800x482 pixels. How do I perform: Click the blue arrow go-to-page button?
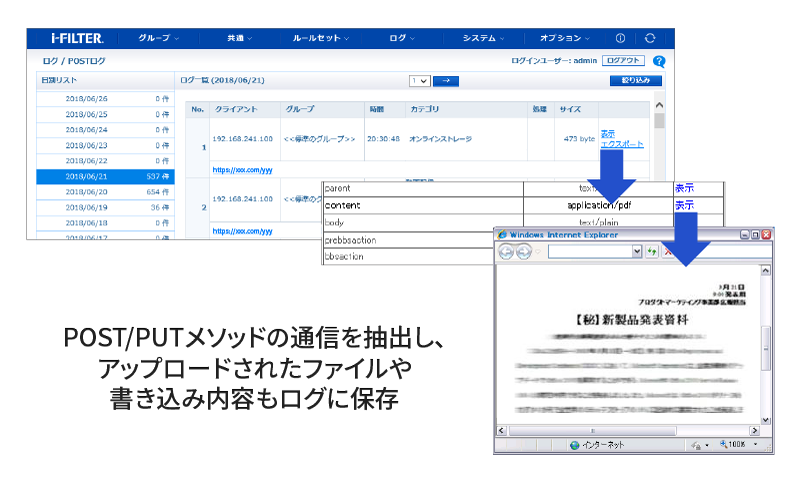coord(446,80)
